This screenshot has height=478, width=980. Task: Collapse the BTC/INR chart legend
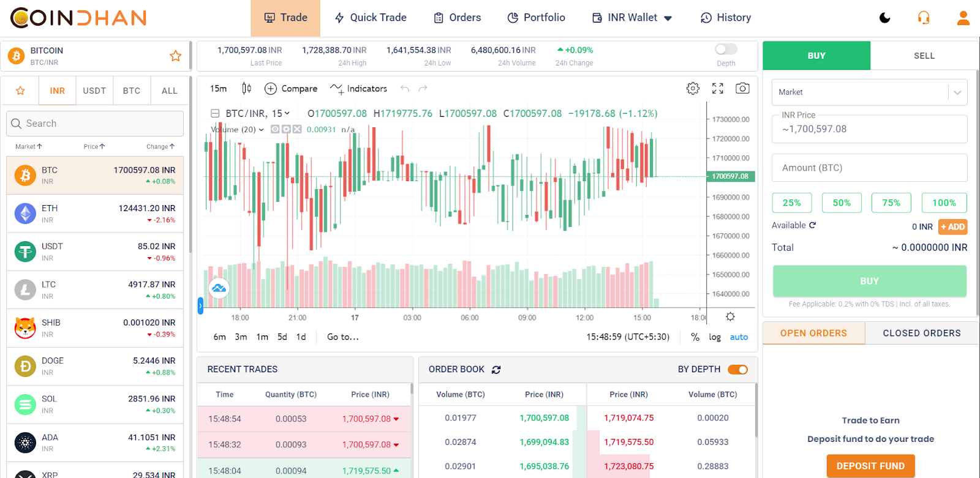coord(215,114)
